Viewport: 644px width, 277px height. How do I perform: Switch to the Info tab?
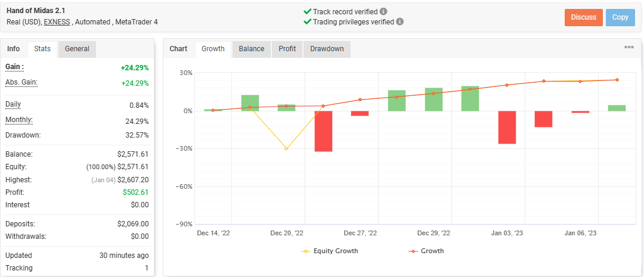[14, 49]
